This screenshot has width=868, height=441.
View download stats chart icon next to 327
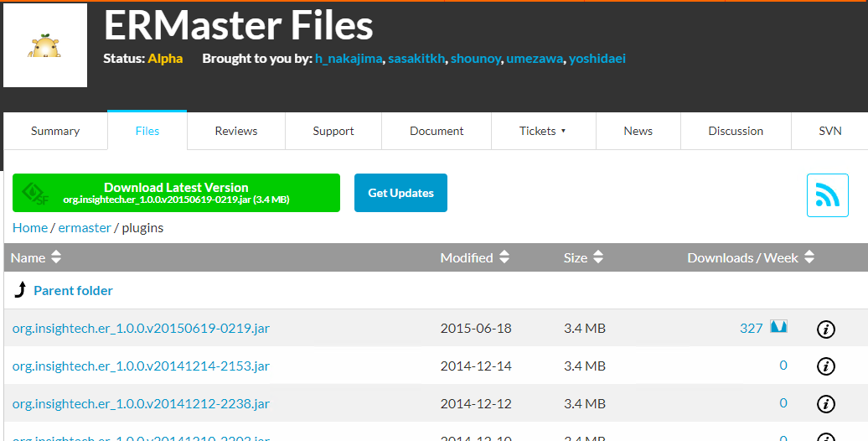tap(778, 327)
